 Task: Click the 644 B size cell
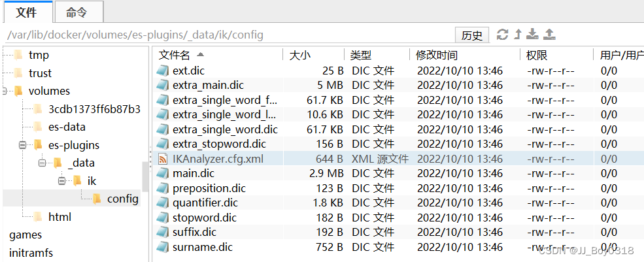click(x=330, y=159)
